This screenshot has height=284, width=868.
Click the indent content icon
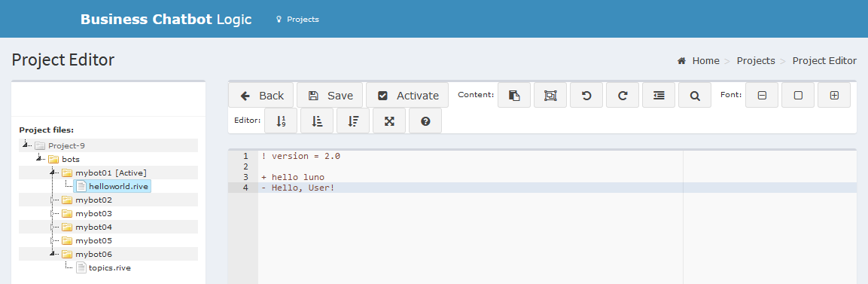pos(659,95)
